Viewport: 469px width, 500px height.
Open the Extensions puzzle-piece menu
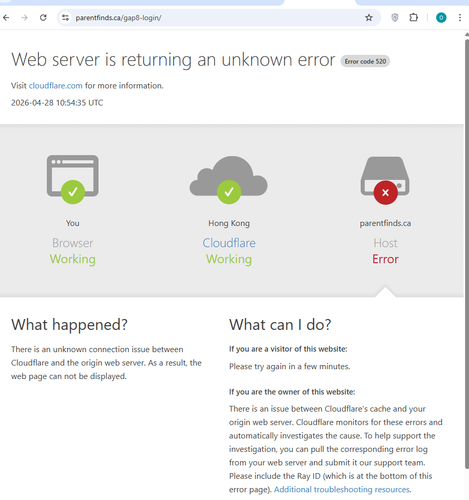[x=413, y=17]
